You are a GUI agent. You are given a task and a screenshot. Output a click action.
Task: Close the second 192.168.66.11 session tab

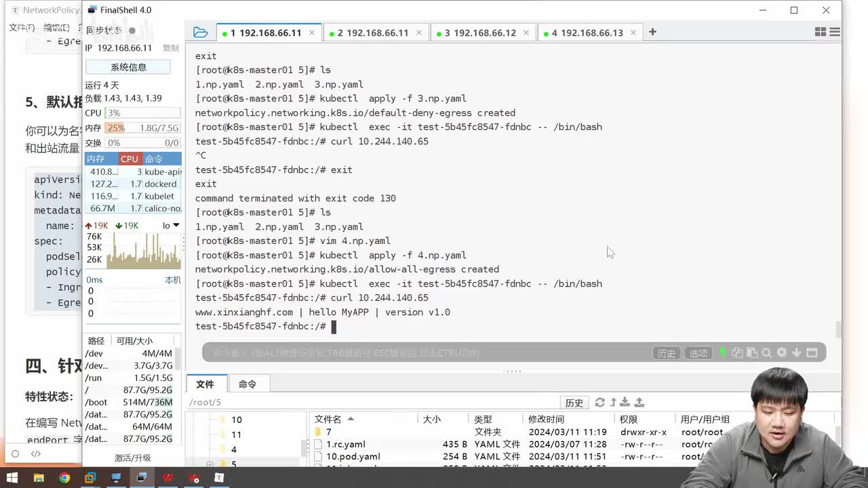419,33
